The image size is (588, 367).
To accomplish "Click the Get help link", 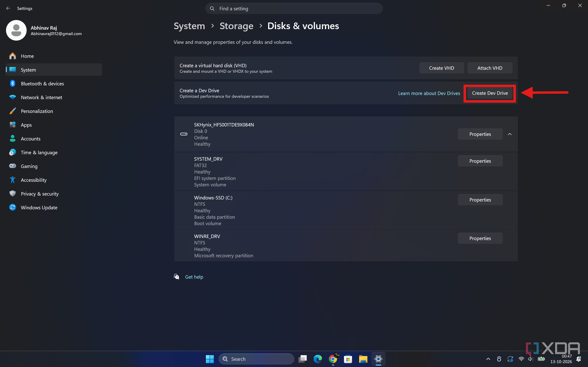I will pos(194,277).
